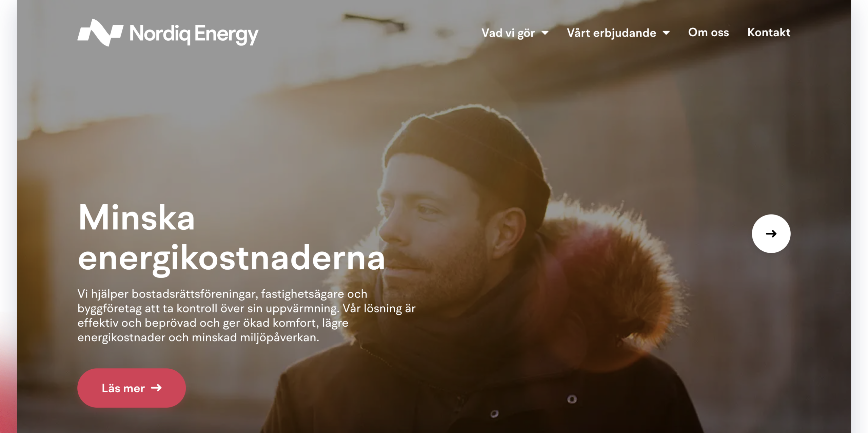Go to the Om oss page
Viewport: 868px width, 433px height.
click(x=708, y=33)
